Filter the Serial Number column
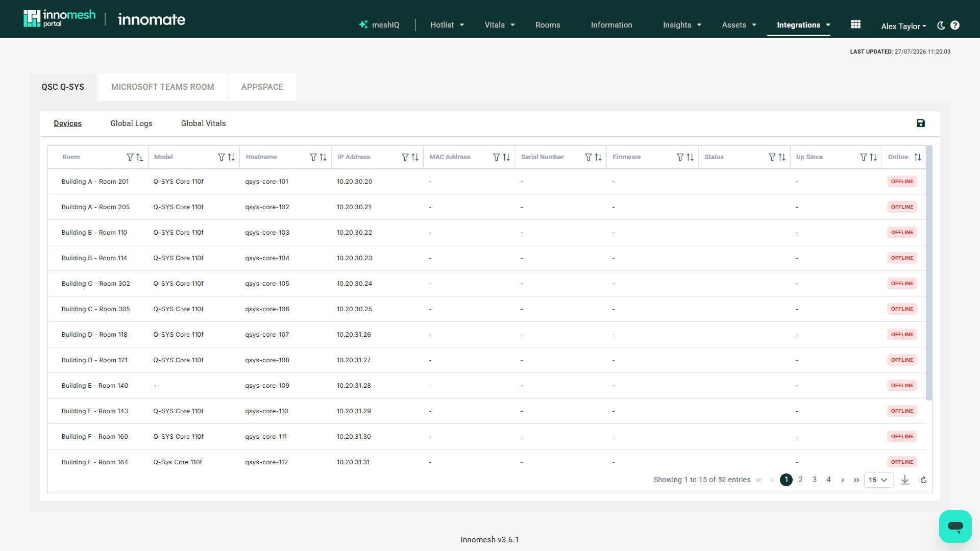The image size is (980, 551). (589, 157)
